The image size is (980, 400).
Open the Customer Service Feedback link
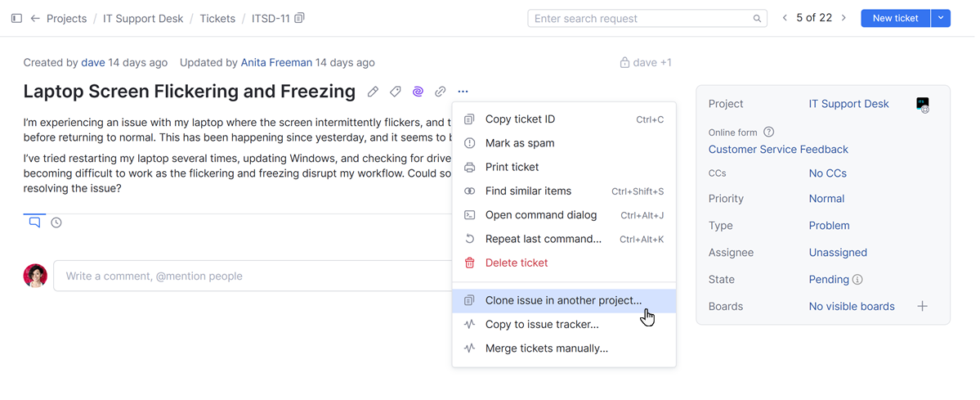[778, 150]
